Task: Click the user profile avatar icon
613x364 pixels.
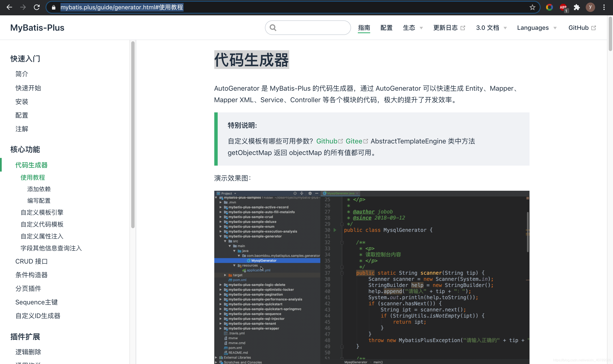Action: (x=590, y=7)
